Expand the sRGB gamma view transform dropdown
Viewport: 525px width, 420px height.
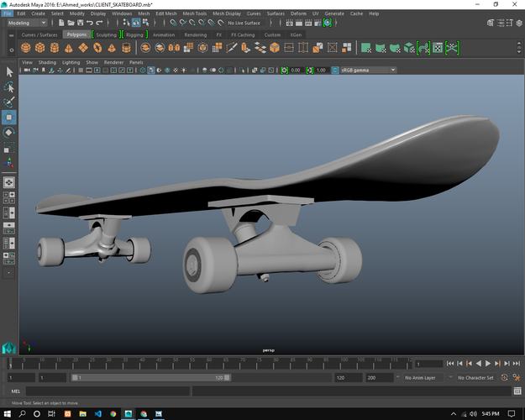coord(368,70)
